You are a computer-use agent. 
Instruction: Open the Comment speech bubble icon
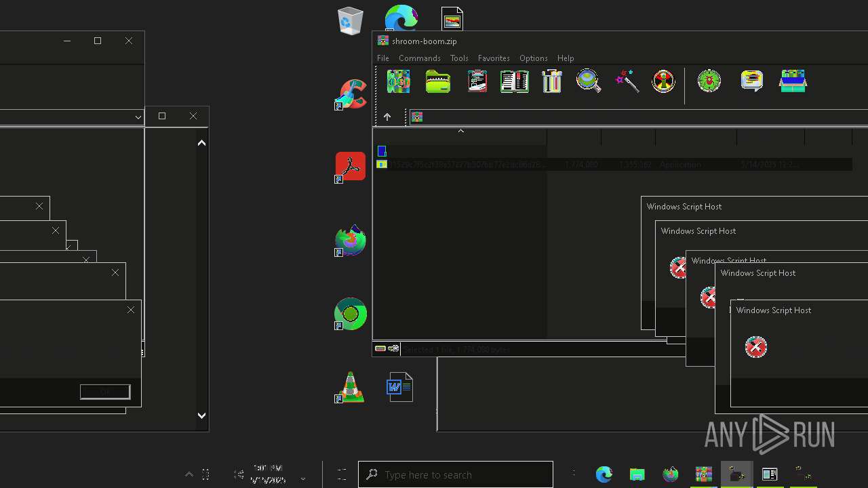pyautogui.click(x=751, y=81)
